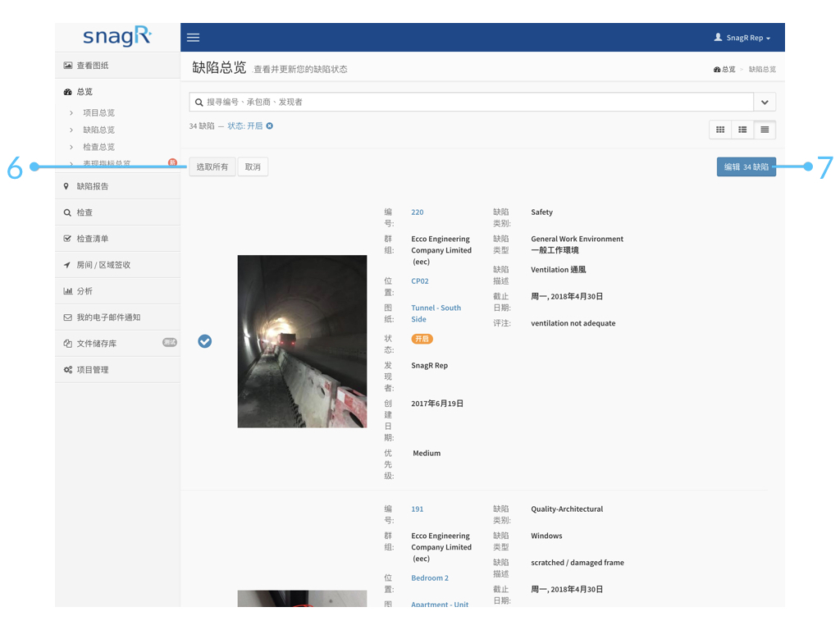Expand chevron beside 检查总览
This screenshot has height=630, width=840.
71,147
